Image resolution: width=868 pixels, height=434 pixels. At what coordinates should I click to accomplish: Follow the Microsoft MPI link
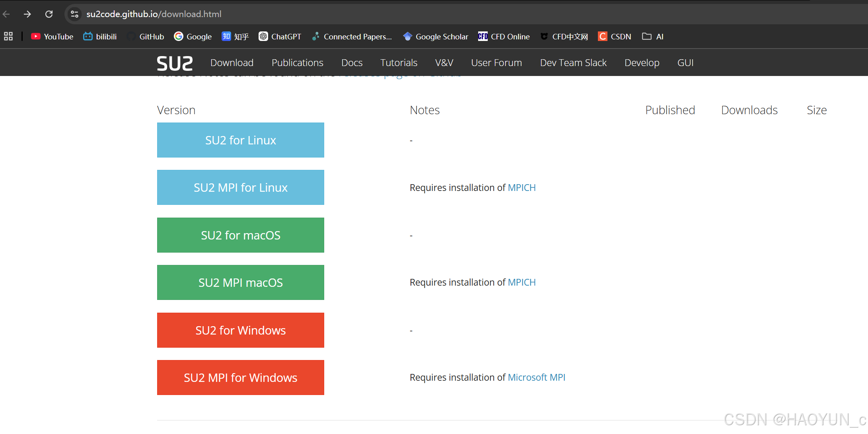[x=537, y=378]
